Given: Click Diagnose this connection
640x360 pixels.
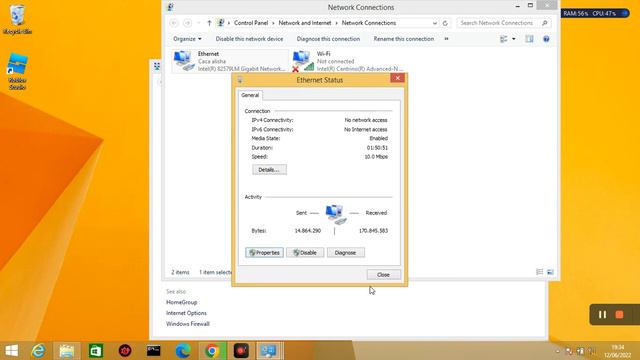Looking at the screenshot, I should click(x=328, y=39).
